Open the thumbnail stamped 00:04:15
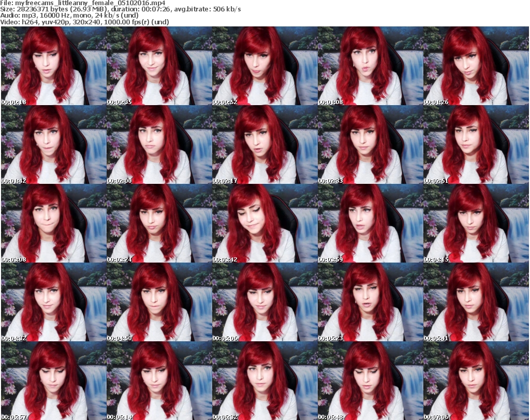 pyautogui.click(x=476, y=223)
